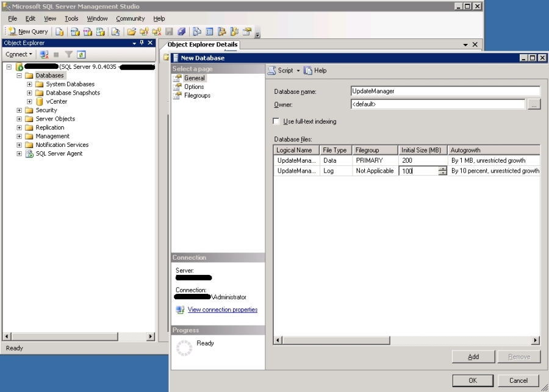Screen dimensions: 549x392
Task: Click Help button in New Database dialog
Action: 315,70
